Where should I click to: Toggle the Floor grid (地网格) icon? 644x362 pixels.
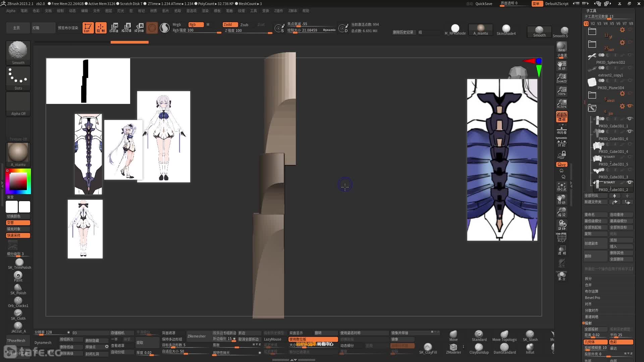point(561,129)
